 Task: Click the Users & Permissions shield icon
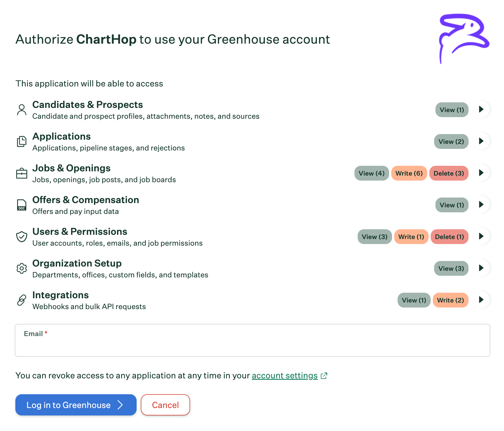[x=22, y=237]
